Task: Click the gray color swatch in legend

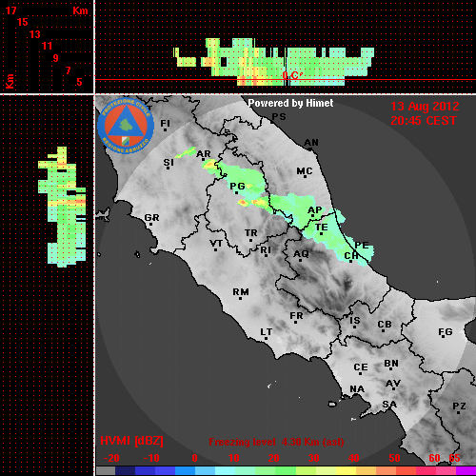Action: [106, 470]
